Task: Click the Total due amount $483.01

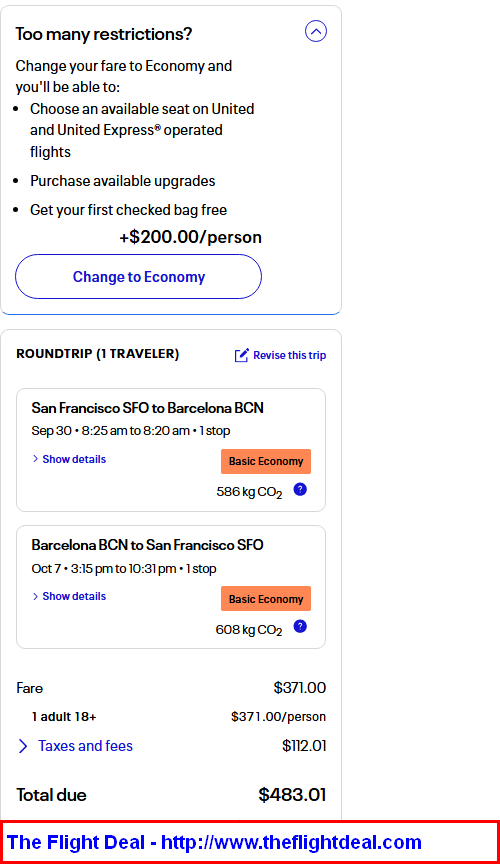Action: pyautogui.click(x=292, y=795)
